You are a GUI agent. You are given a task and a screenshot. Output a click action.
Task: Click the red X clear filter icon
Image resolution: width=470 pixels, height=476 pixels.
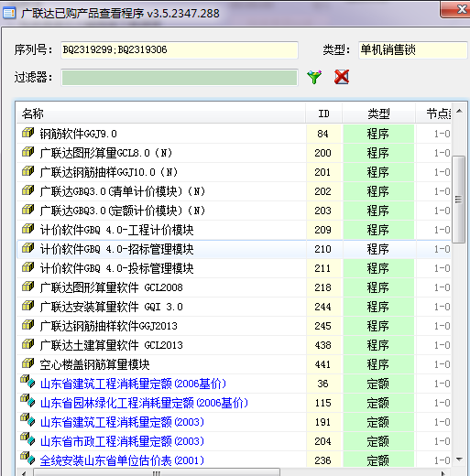coord(342,77)
